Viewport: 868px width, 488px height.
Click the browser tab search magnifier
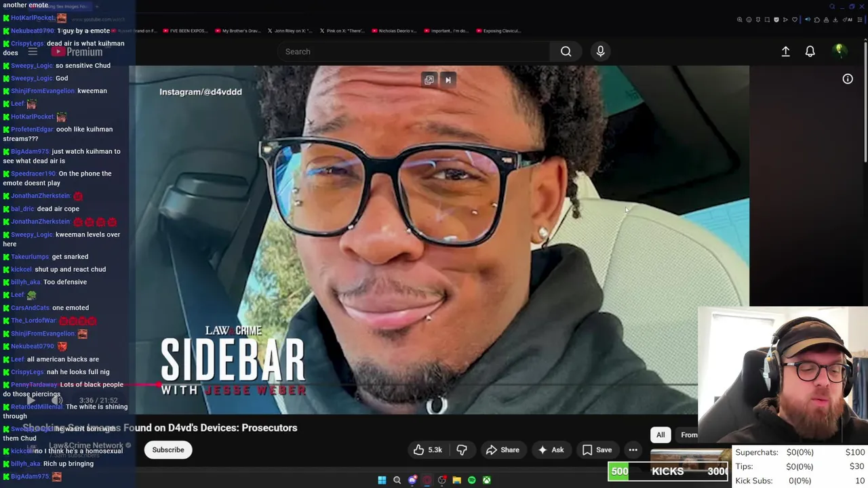(x=832, y=7)
